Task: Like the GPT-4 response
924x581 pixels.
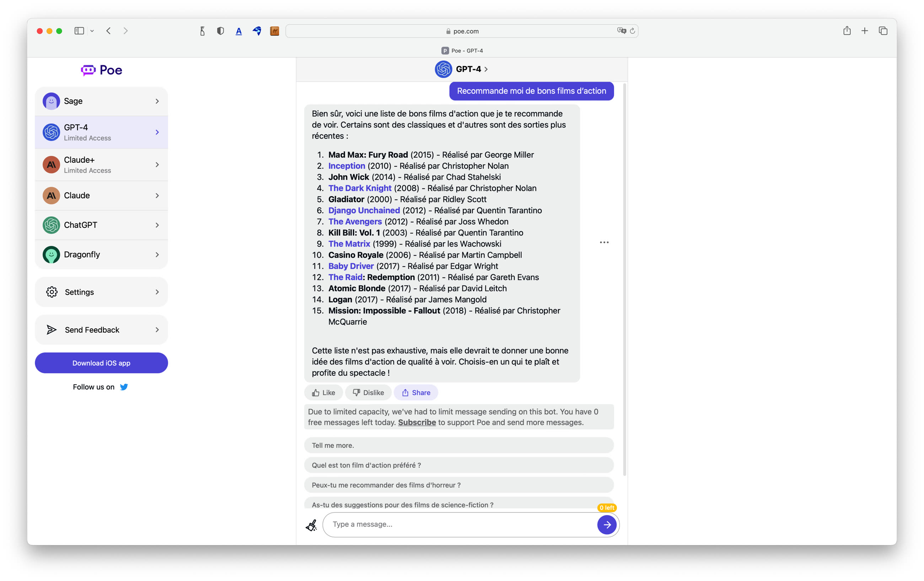Action: (x=323, y=393)
